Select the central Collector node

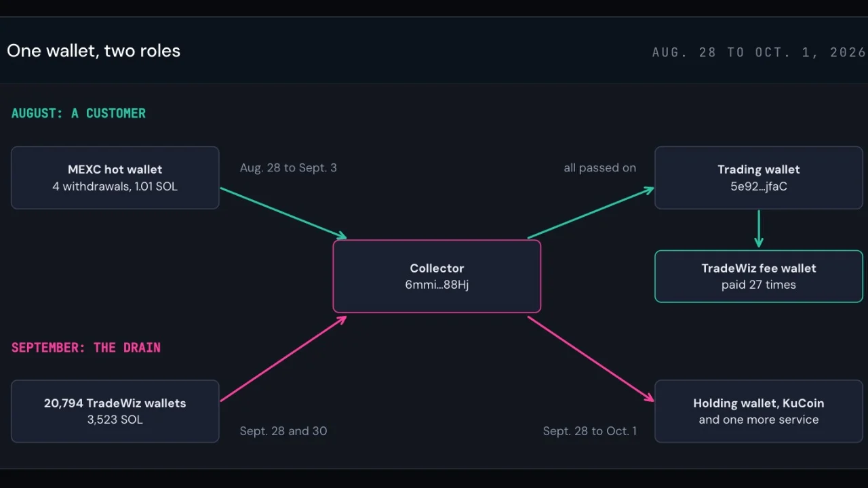tap(437, 277)
